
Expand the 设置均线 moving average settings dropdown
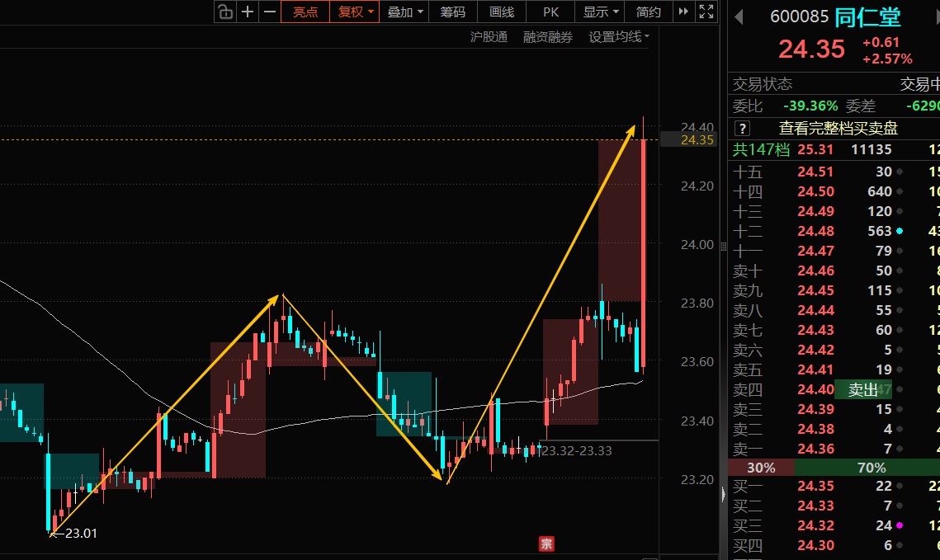[619, 37]
